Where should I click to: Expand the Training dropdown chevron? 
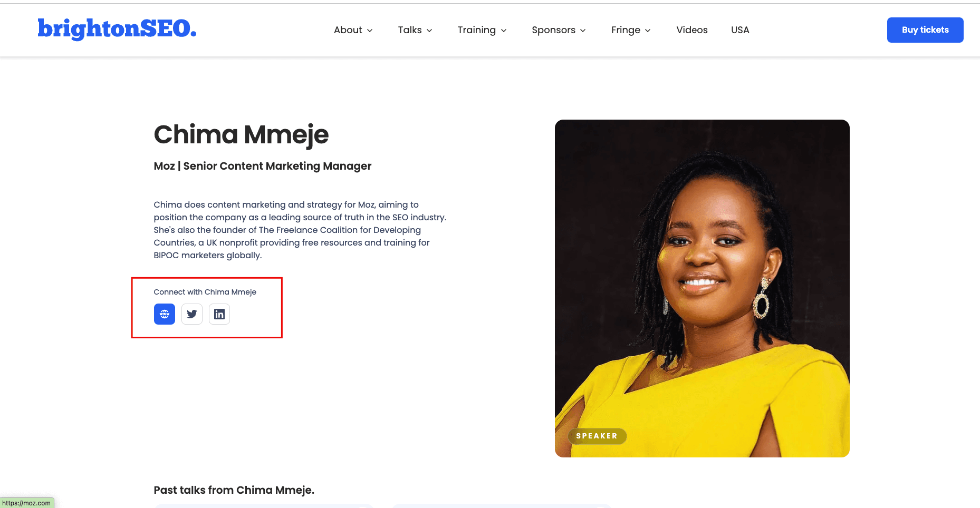(504, 31)
